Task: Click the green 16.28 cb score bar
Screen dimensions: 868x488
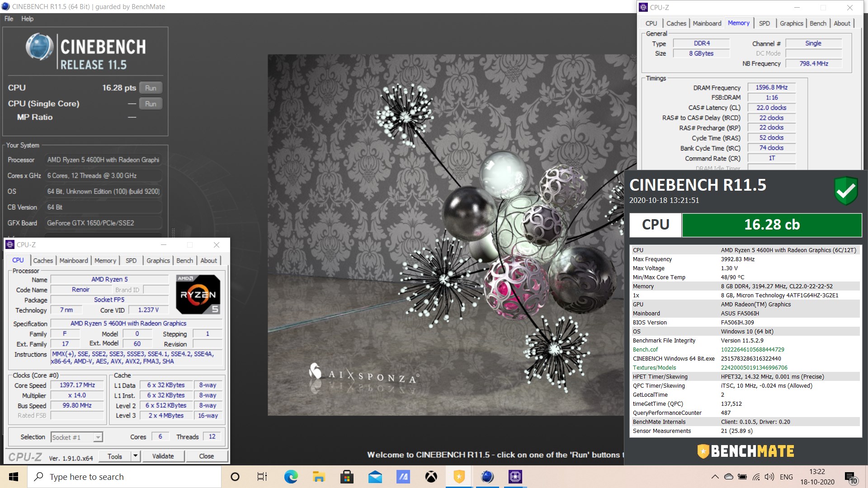Action: pos(772,225)
